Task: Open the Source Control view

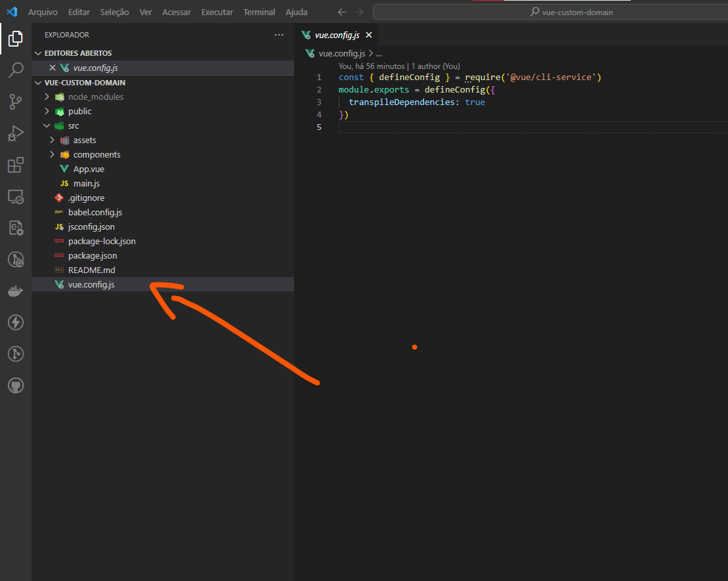Action: [16, 101]
